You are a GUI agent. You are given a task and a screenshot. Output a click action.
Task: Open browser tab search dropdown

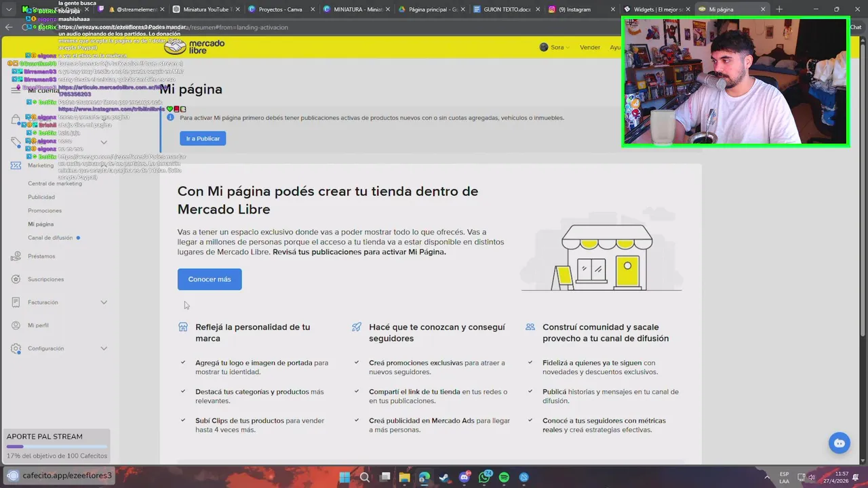tap(9, 9)
